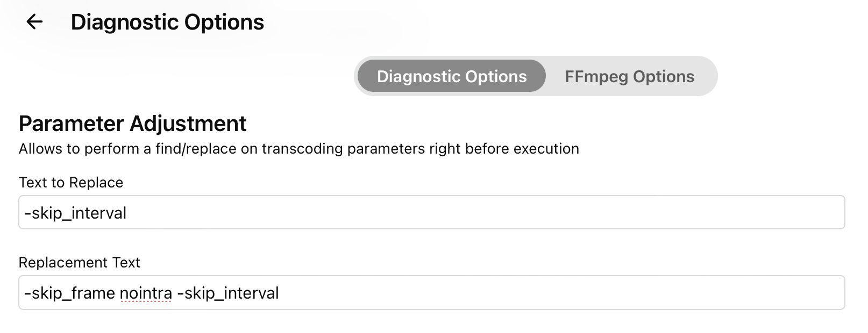Click the word "find/replace" in the description
Viewport: 868px width, 333px height.
196,149
